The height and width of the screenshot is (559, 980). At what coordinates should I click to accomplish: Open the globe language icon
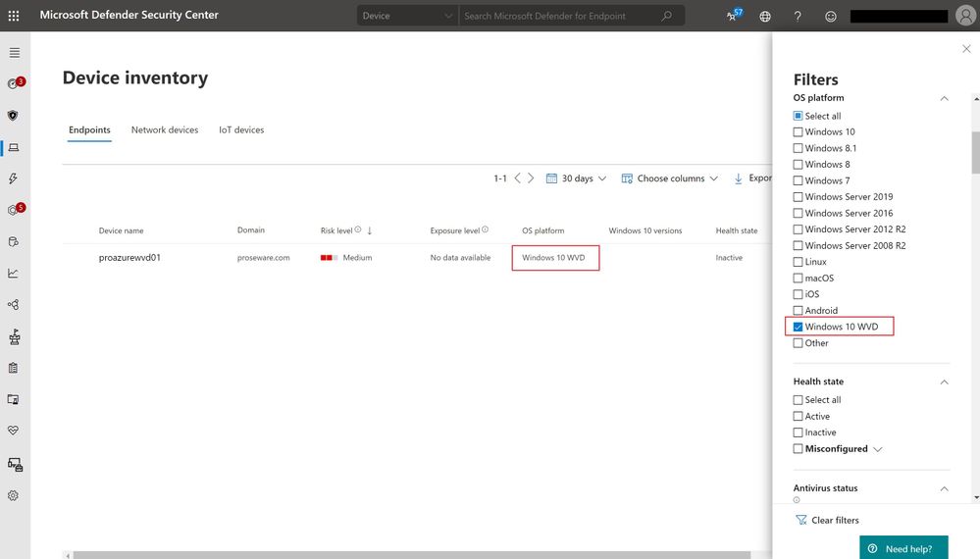click(765, 17)
